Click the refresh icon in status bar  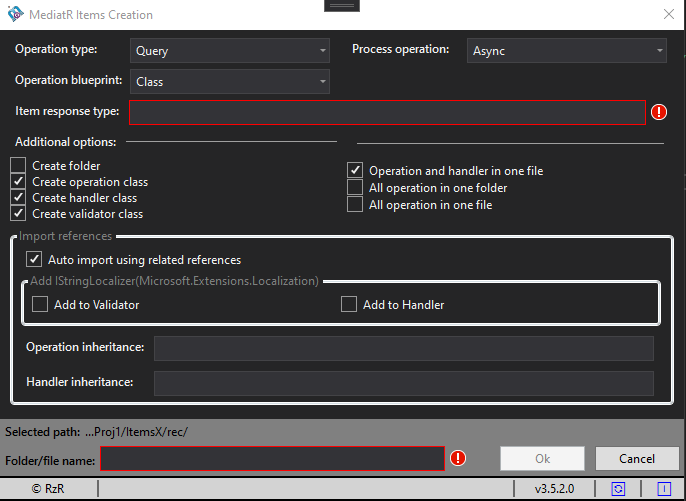point(618,488)
